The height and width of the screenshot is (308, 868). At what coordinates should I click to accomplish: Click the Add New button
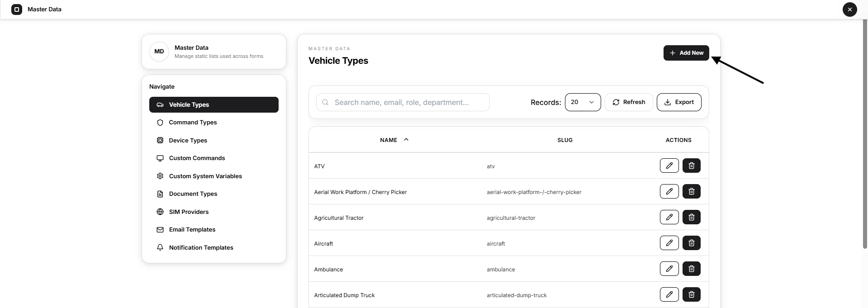click(686, 53)
